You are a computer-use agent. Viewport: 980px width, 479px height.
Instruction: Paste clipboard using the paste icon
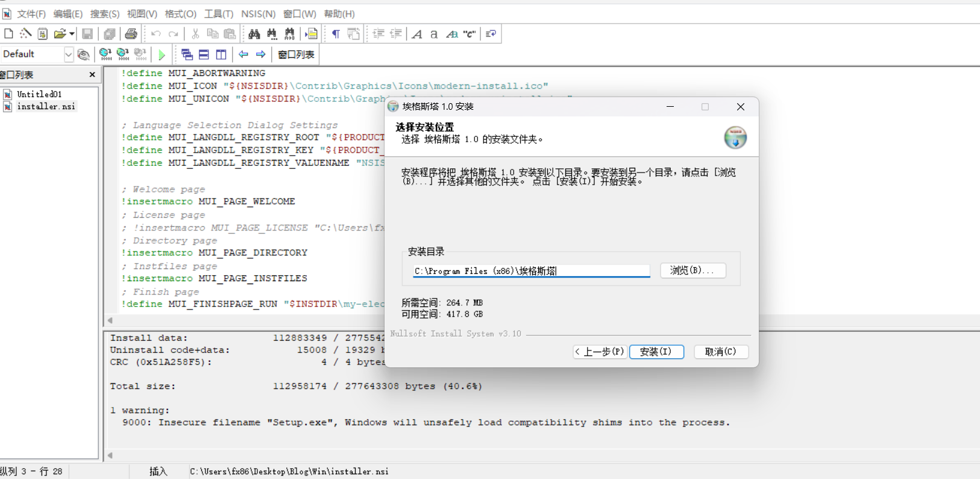(230, 34)
